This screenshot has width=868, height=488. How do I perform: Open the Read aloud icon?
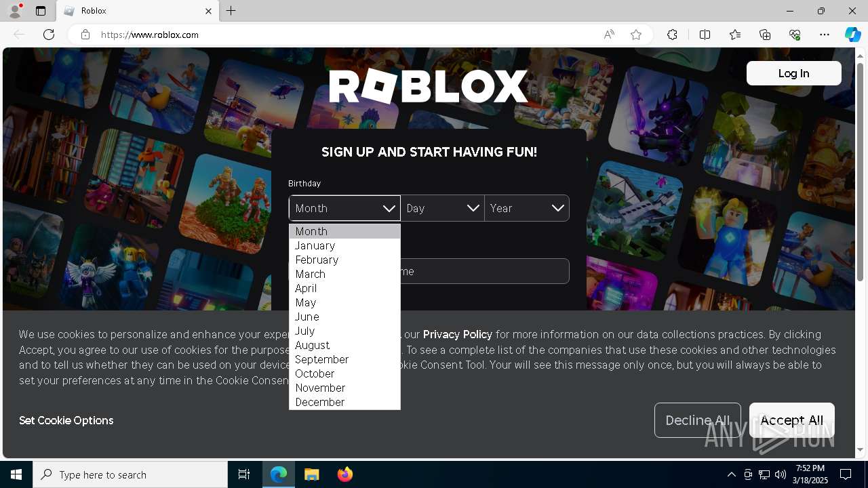click(609, 35)
